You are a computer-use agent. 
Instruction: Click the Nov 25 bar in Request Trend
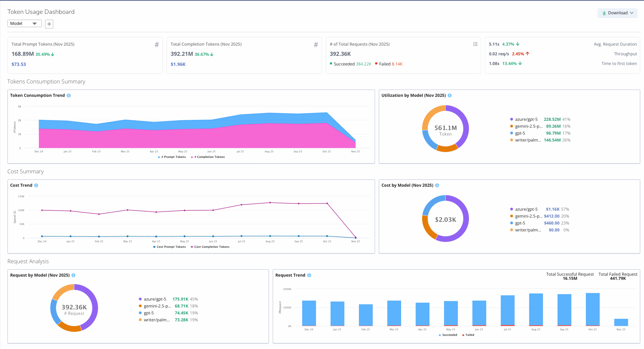[621, 323]
